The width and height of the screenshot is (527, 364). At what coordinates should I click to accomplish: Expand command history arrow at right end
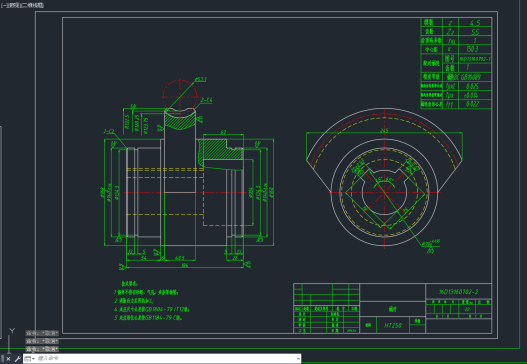pos(298,359)
